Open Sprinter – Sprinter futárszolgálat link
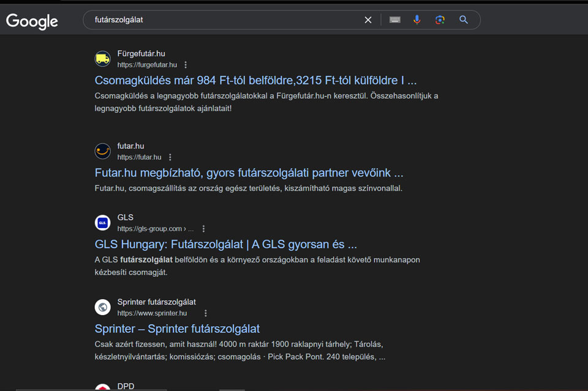 point(177,328)
